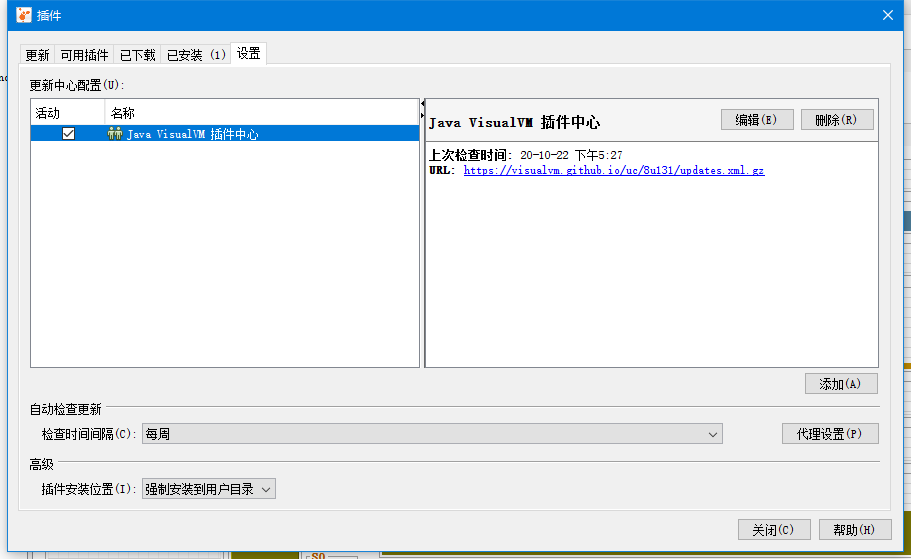911x559 pixels.
Task: Close the 插件 dialog window
Action: point(888,15)
